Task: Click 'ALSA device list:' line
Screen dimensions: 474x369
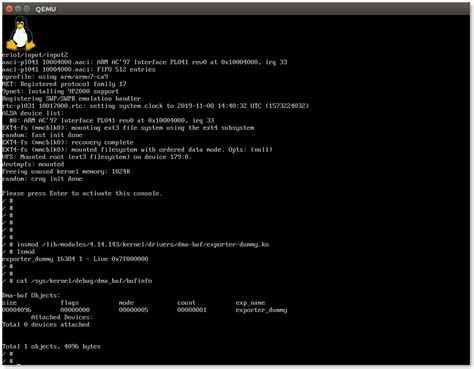Action: (33, 113)
